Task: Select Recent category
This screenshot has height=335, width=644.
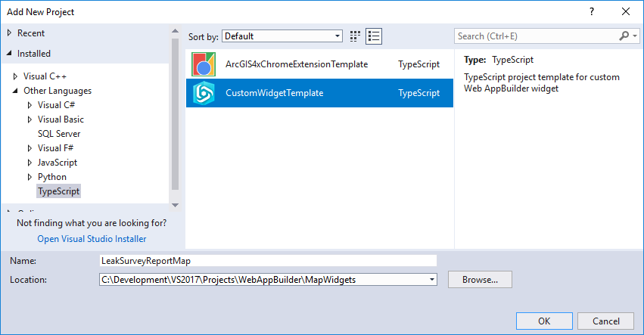Action: (31, 33)
